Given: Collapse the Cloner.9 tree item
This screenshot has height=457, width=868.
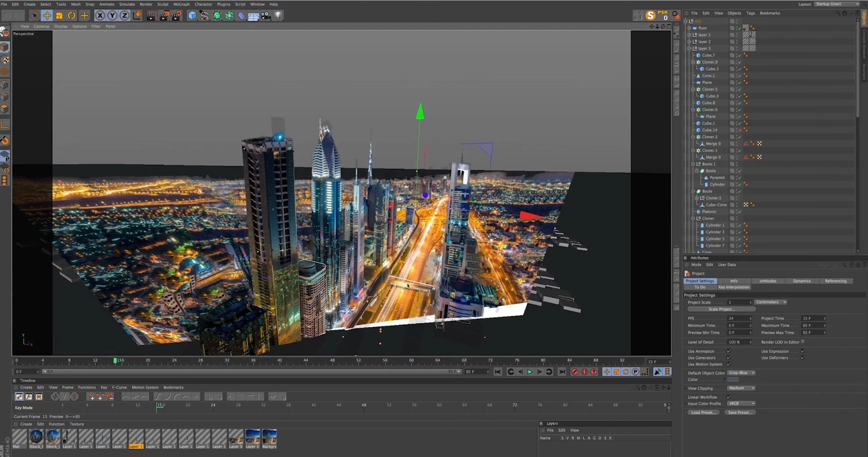Looking at the screenshot, I should coord(693,62).
